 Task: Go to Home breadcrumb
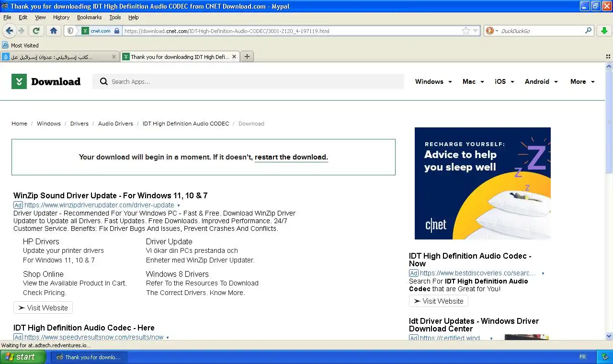pos(19,124)
